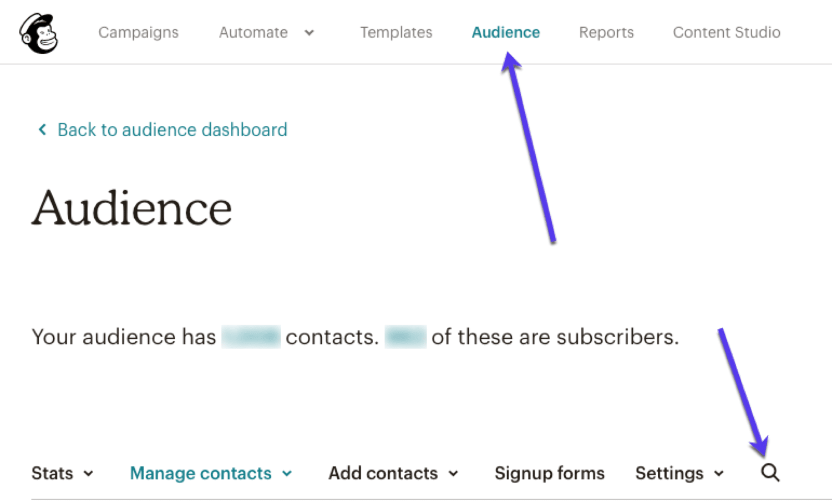Select the Audience nav item
Viewport: 832px width, 504px height.
click(505, 32)
